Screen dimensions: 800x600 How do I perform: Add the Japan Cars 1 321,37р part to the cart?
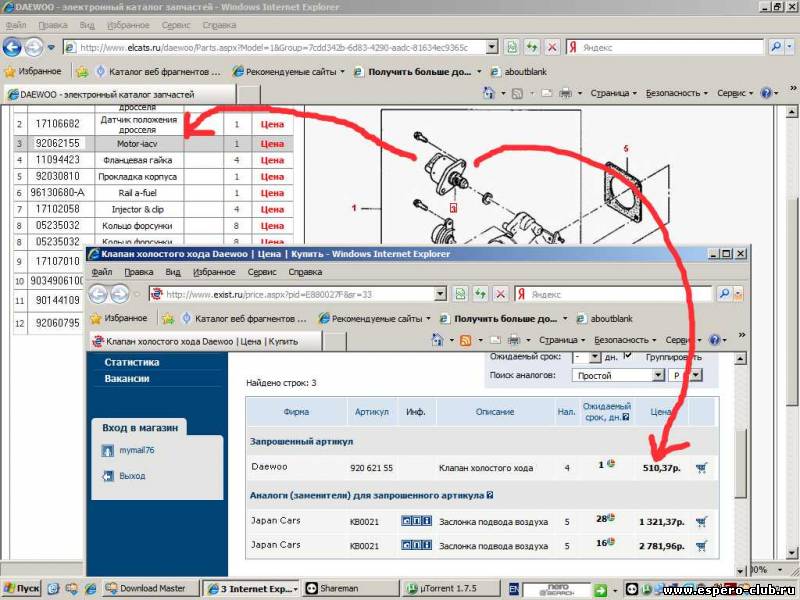pyautogui.click(x=702, y=521)
